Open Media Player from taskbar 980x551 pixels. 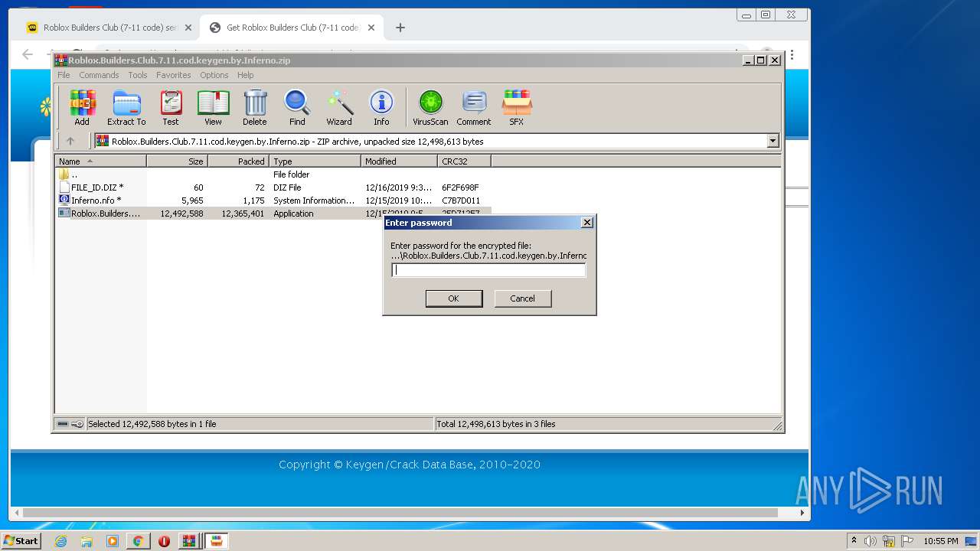pos(113,541)
